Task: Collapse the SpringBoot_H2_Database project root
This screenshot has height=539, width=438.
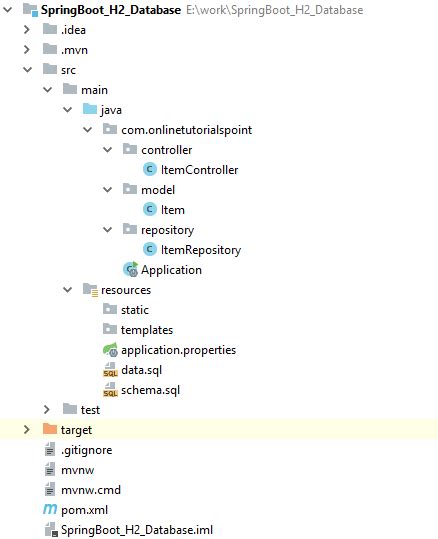Action: pyautogui.click(x=7, y=10)
